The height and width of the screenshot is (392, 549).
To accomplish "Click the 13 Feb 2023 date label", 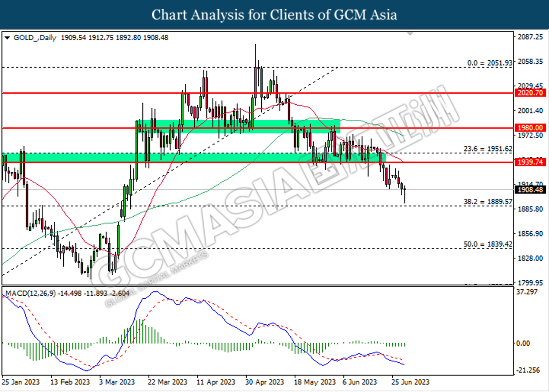I will (70, 382).
